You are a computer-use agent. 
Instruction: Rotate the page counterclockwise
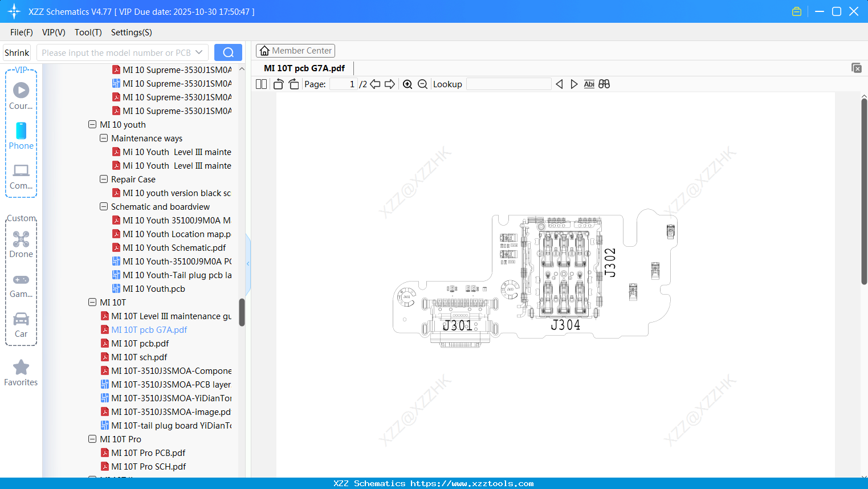(x=278, y=84)
